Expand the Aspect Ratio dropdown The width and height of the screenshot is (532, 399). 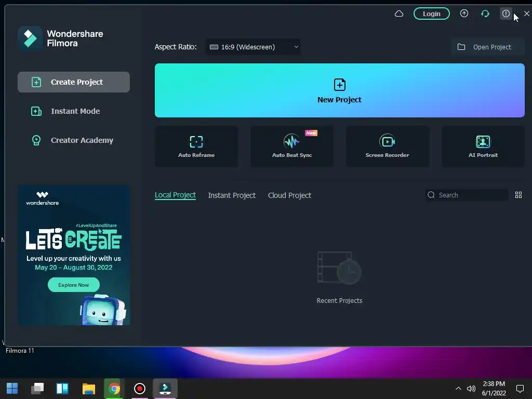(x=253, y=47)
